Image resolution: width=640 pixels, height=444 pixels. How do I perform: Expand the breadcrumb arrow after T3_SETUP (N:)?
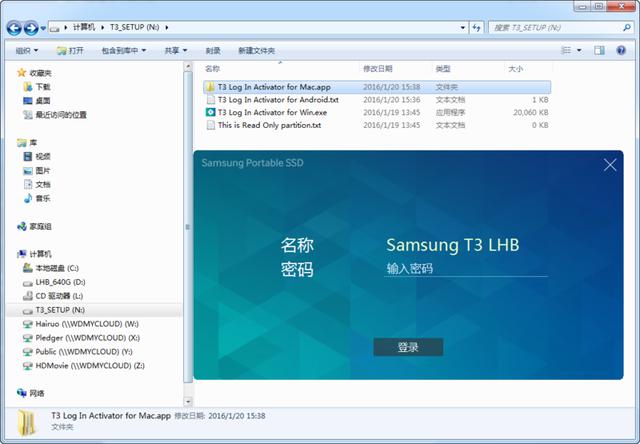pos(167,28)
